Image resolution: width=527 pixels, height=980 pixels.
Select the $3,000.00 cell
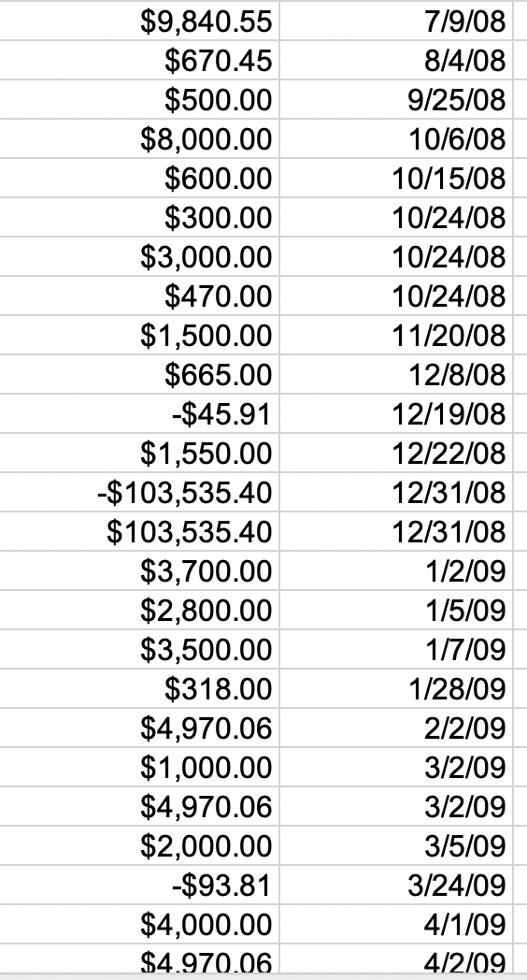point(139,256)
